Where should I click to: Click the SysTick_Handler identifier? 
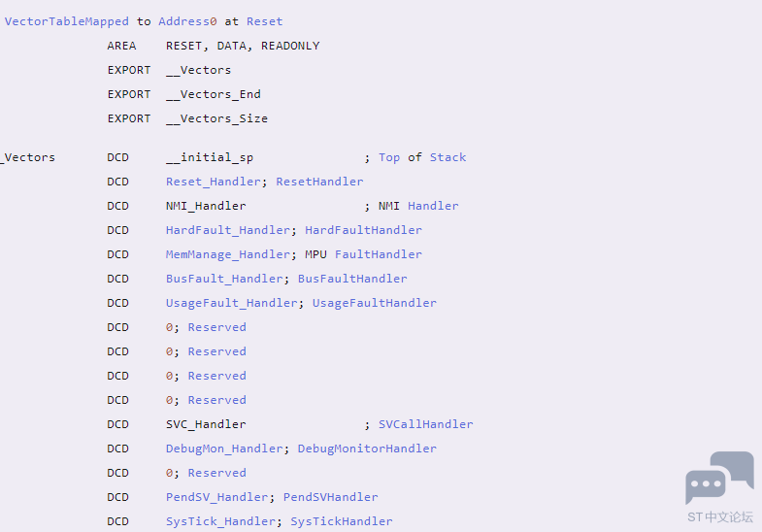(220, 521)
